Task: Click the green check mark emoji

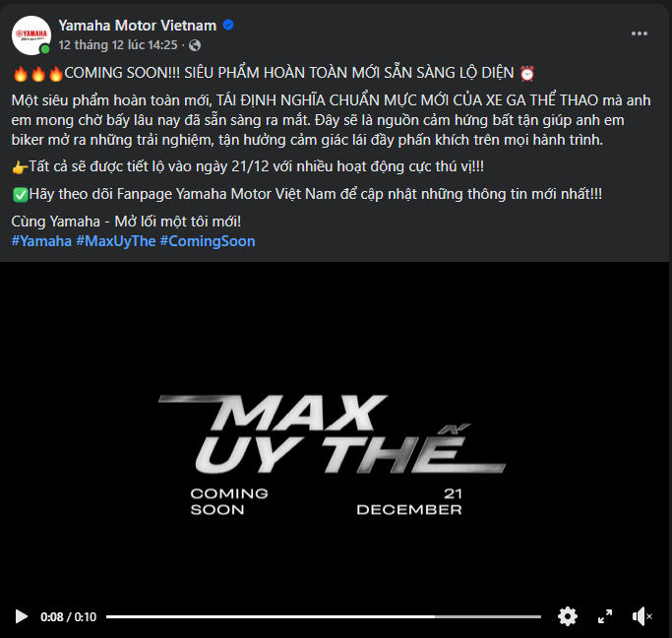Action: pyautogui.click(x=20, y=195)
